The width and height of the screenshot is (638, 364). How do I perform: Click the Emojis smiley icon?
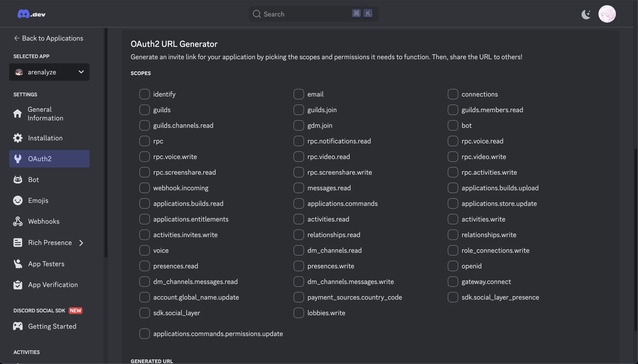point(18,200)
